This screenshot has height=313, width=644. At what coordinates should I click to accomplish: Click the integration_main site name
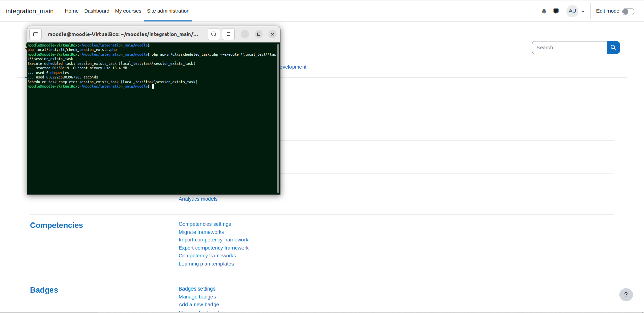click(x=30, y=11)
